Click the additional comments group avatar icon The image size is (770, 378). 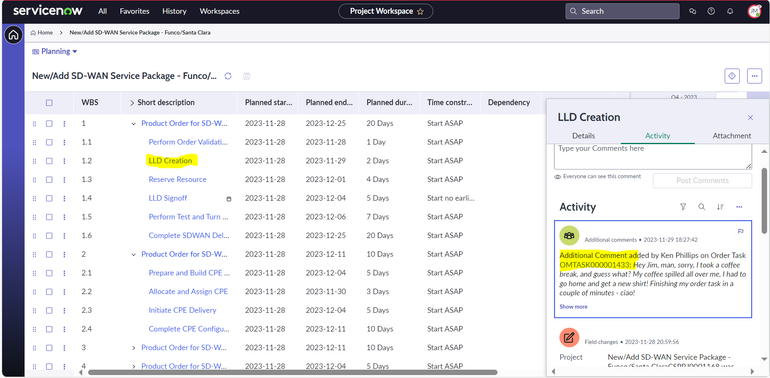569,236
